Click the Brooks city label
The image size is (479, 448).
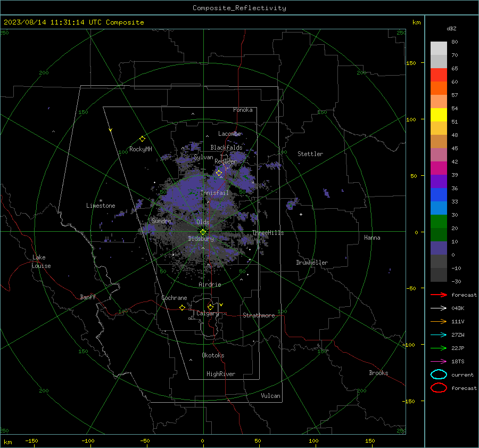point(378,373)
